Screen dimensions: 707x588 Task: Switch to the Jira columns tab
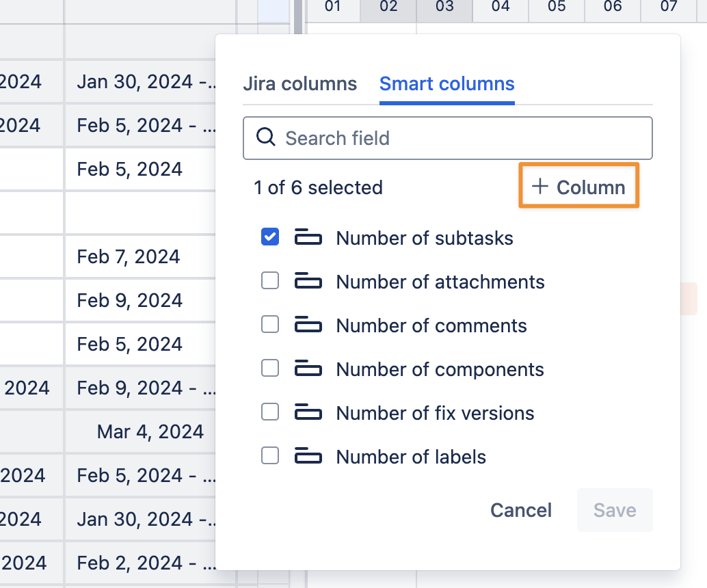[299, 84]
